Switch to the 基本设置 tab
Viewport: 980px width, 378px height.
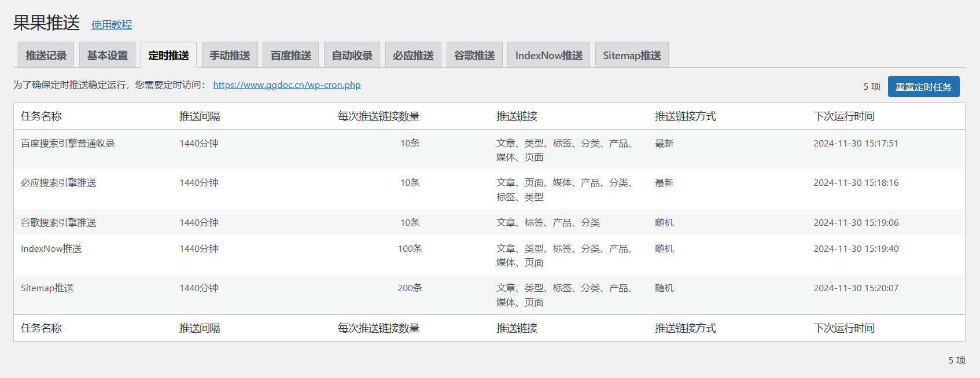click(x=107, y=55)
